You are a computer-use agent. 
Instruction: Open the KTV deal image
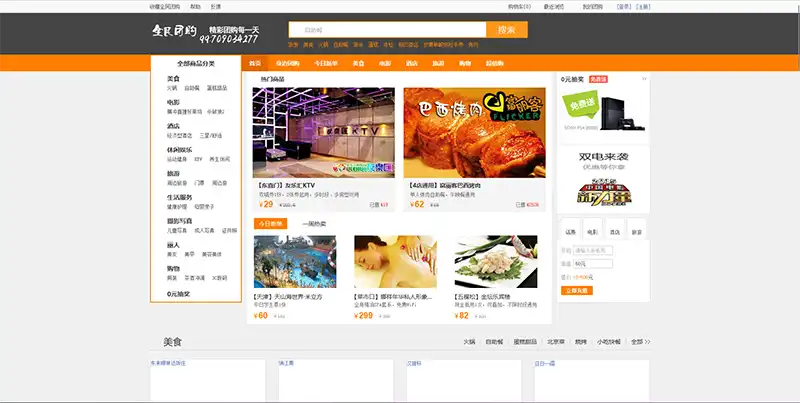tap(321, 132)
